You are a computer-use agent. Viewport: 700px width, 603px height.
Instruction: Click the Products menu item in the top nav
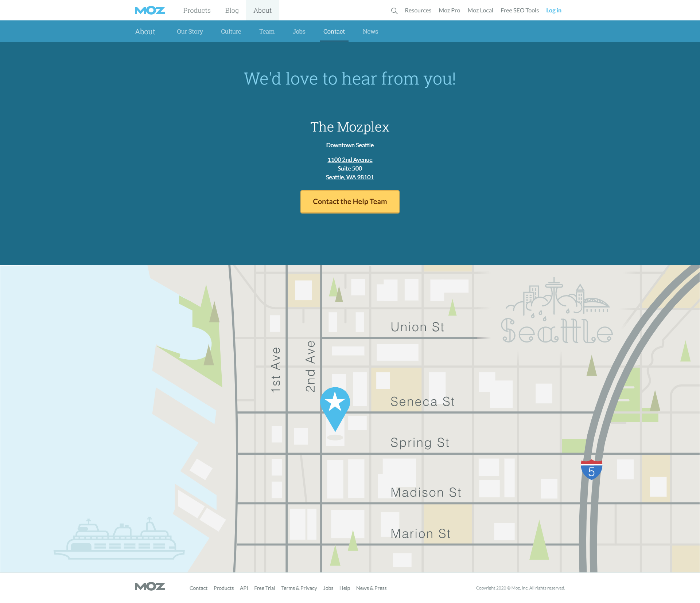tap(196, 10)
